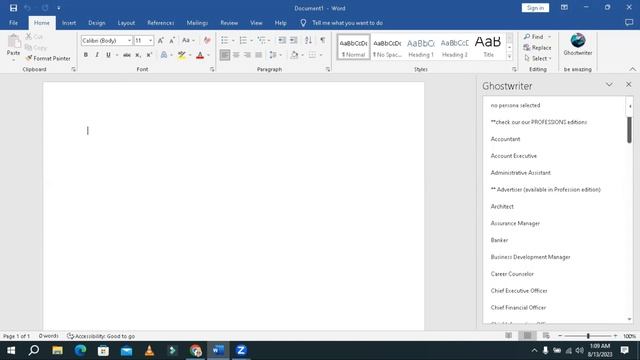Open the Change Case dropdown

coord(188,40)
